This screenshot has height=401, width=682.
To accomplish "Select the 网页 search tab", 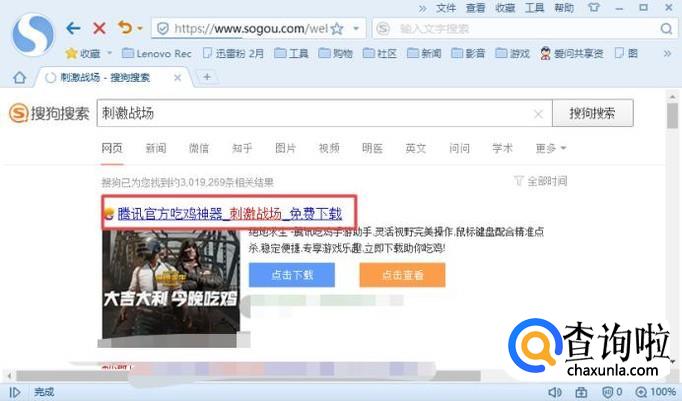I will click(112, 148).
